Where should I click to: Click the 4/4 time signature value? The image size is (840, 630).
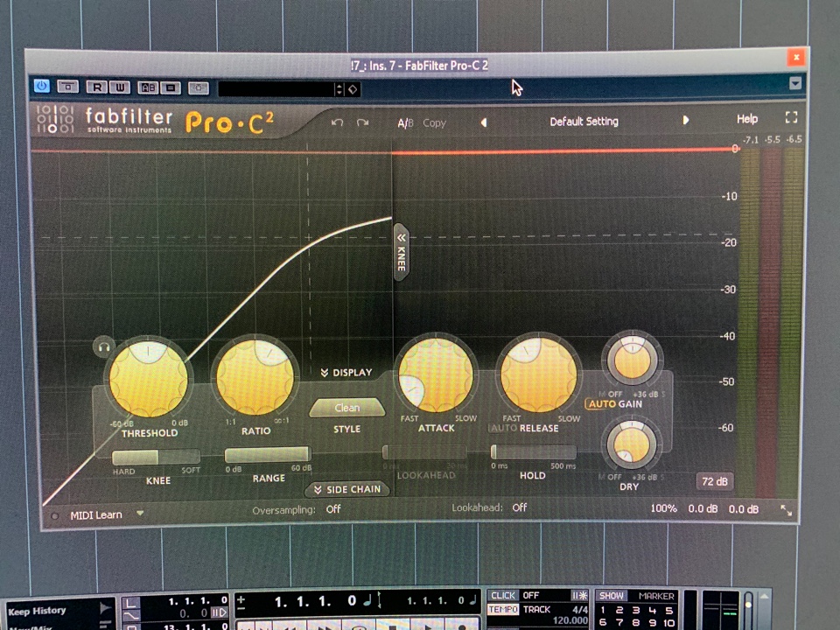click(579, 609)
